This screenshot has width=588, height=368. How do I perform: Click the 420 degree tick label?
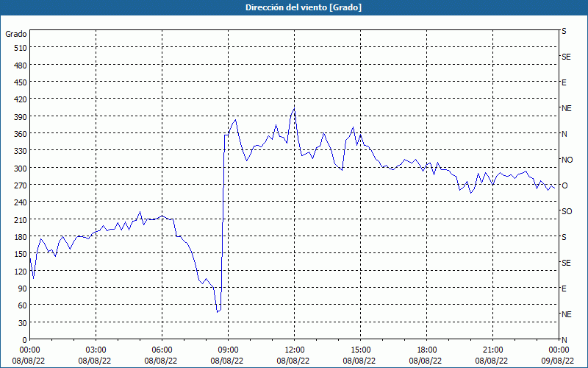pos(21,99)
